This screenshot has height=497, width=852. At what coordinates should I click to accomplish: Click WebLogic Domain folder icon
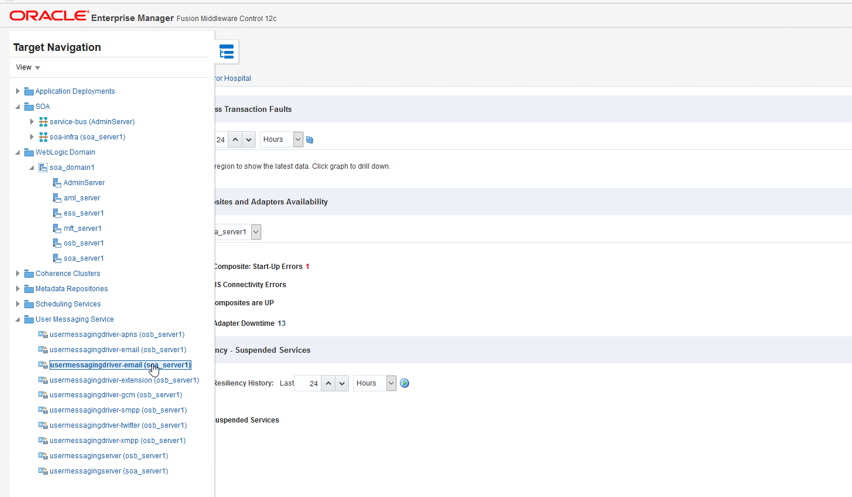tap(29, 152)
